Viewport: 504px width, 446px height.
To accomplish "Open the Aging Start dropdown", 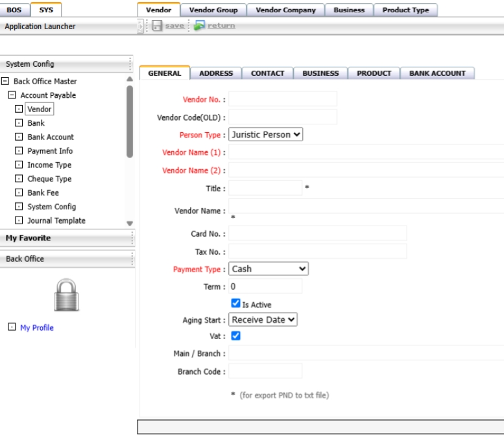I will [263, 320].
